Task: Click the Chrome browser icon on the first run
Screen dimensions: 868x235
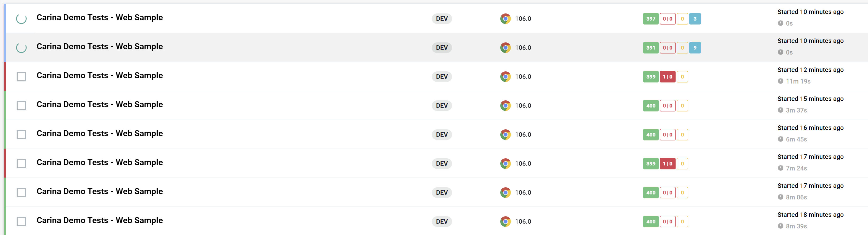Action: tap(505, 19)
